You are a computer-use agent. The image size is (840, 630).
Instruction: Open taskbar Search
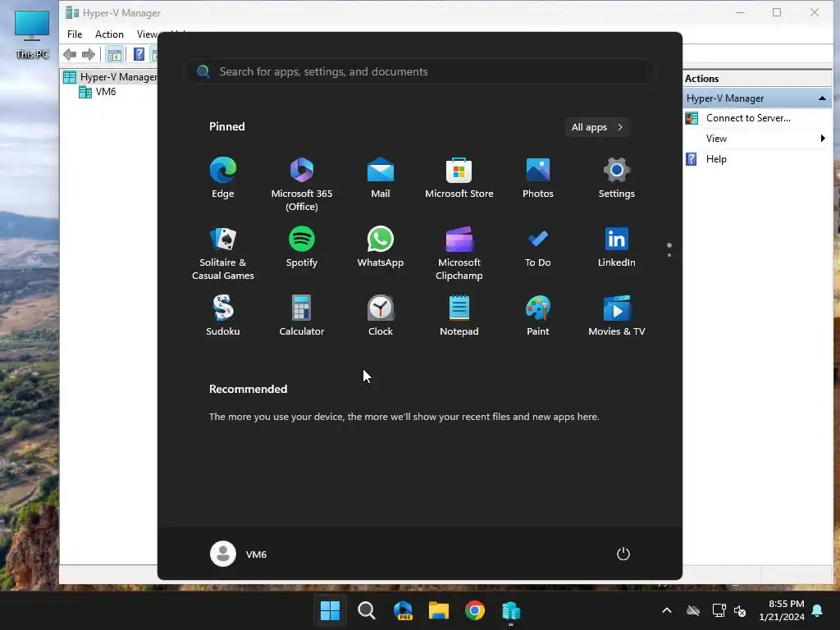tap(367, 610)
